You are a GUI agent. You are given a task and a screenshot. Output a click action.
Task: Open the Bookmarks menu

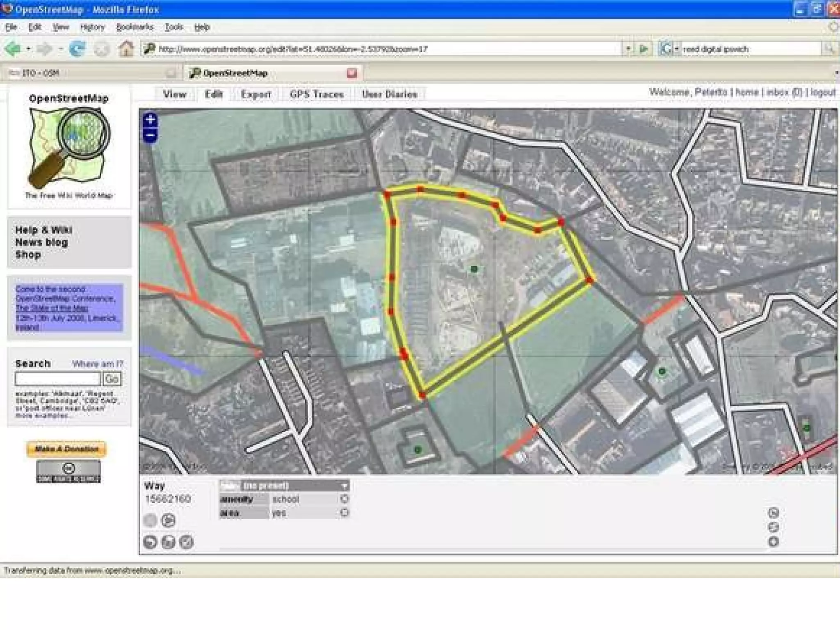135,27
